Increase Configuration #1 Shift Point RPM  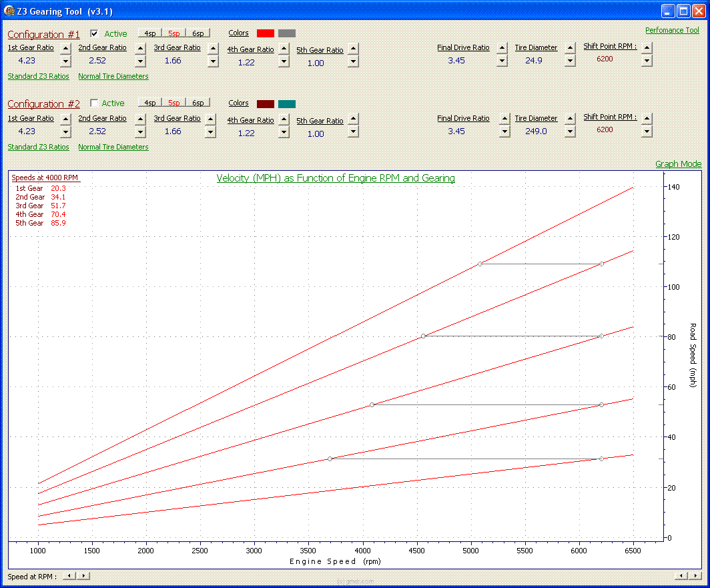tap(647, 47)
